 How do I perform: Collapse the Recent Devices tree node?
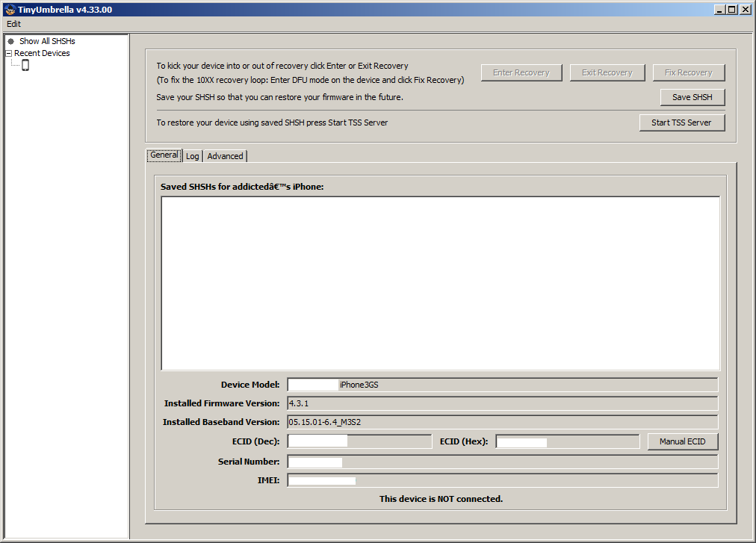pos(9,54)
